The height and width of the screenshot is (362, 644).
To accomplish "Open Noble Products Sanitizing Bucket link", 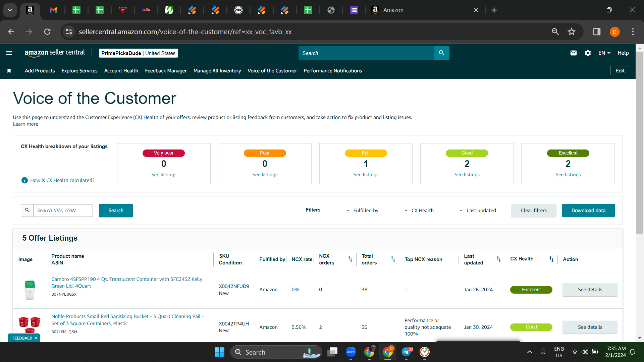I will click(127, 320).
